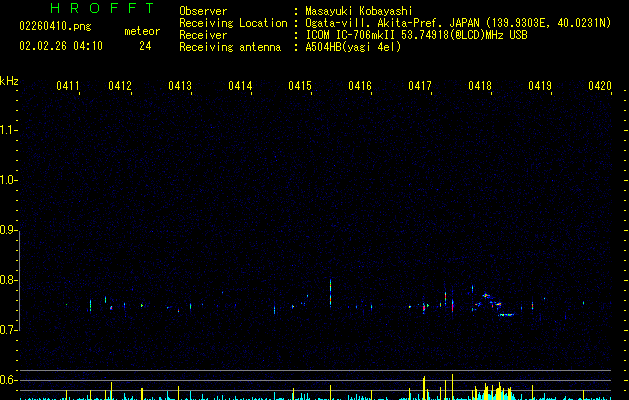The width and height of the screenshot is (629, 400).
Task: Click the 0417 time marker
Action: coord(420,86)
